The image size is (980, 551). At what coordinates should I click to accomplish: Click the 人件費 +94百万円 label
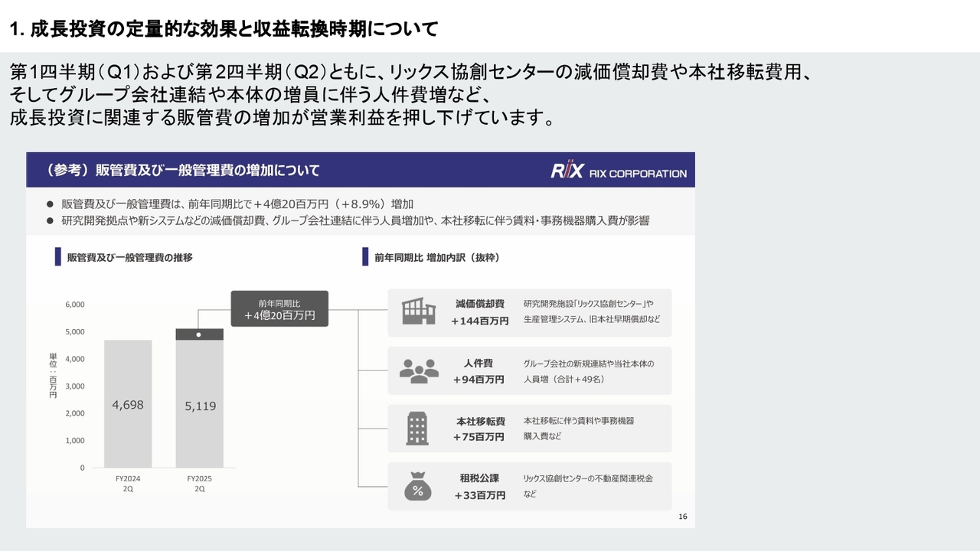coord(479,371)
